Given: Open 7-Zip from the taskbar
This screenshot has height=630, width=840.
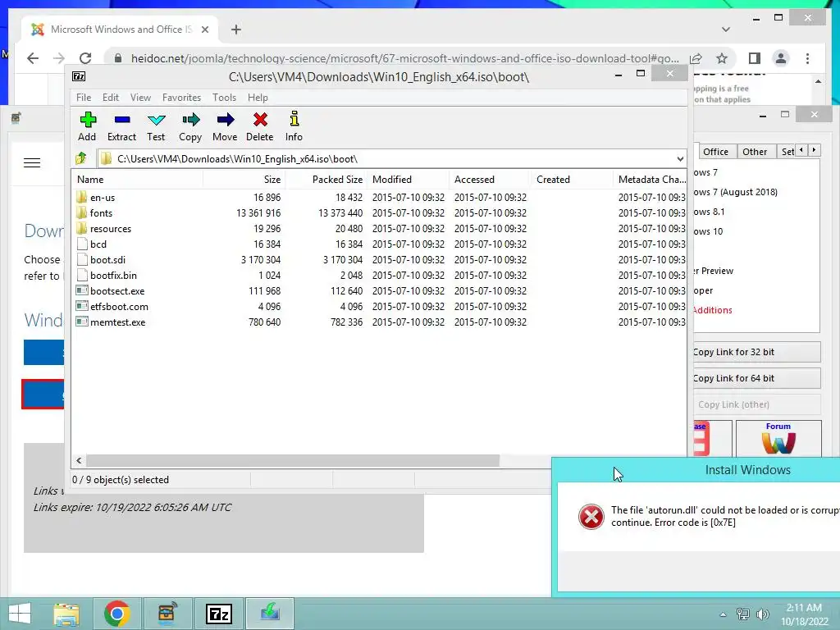Looking at the screenshot, I should pyautogui.click(x=218, y=614).
